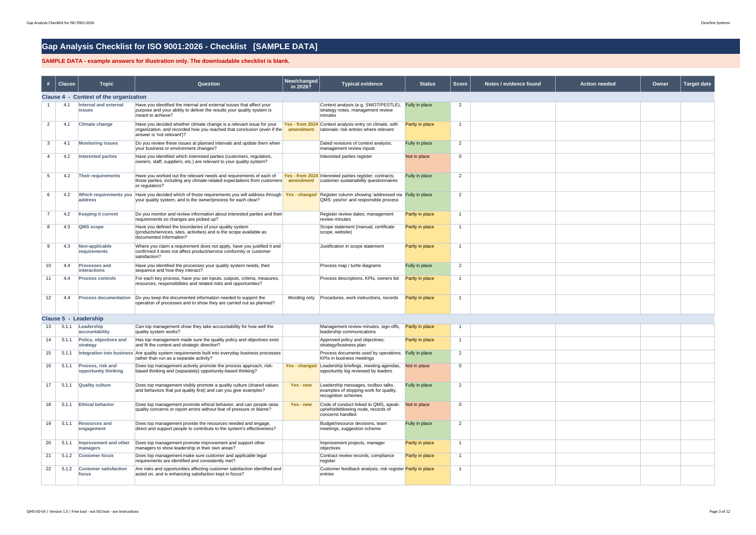Click the 'Monitoring issues' topic cell
Image resolution: width=756 pixels, height=535 pixels.
click(106, 147)
